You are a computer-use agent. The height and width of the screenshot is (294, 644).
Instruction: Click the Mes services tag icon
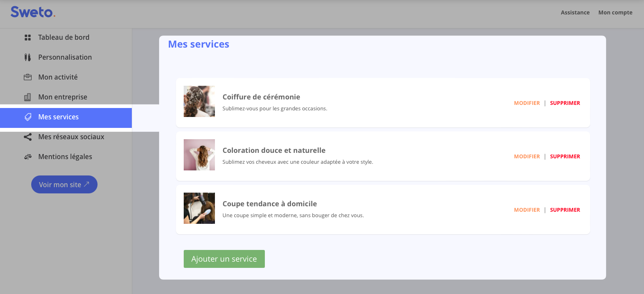28,117
